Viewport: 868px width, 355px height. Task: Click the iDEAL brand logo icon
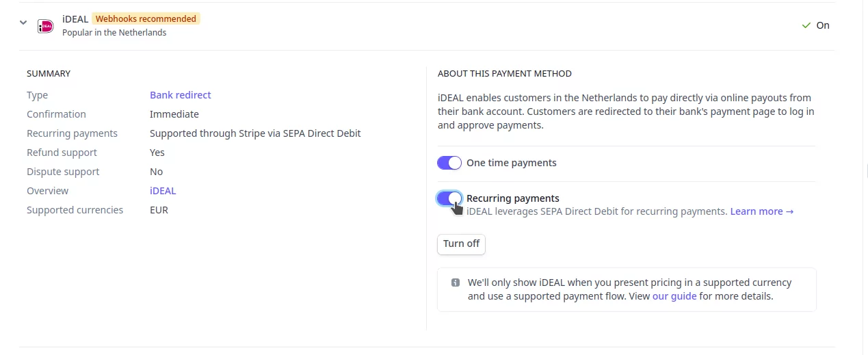click(46, 25)
